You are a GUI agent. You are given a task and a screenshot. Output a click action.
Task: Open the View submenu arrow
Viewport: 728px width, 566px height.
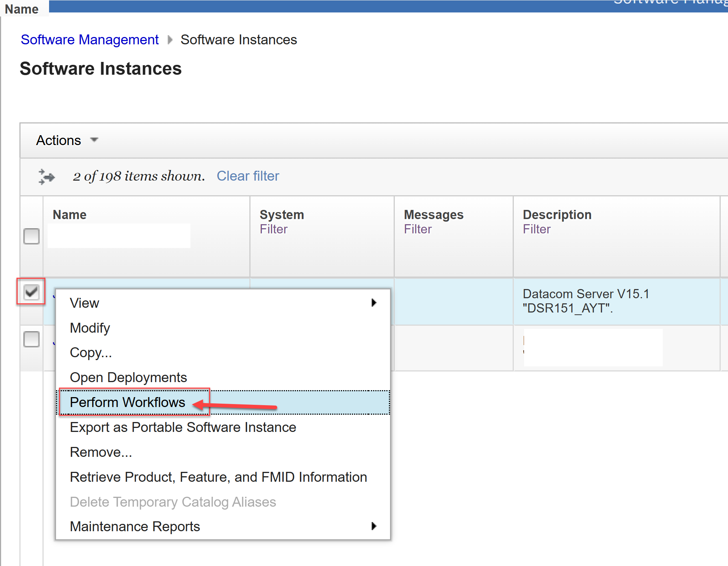374,303
